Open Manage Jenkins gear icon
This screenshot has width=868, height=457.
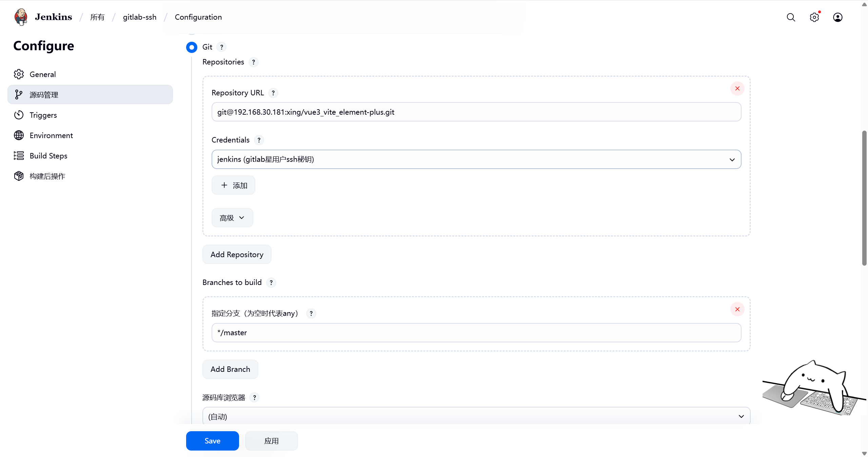tap(814, 17)
